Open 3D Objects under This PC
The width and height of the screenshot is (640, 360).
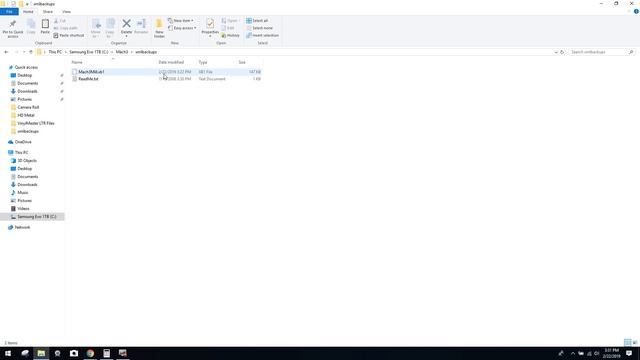coord(27,161)
